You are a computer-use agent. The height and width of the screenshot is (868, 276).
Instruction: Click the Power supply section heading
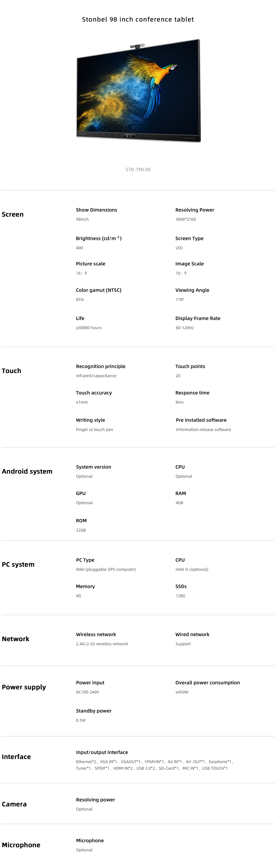click(24, 687)
